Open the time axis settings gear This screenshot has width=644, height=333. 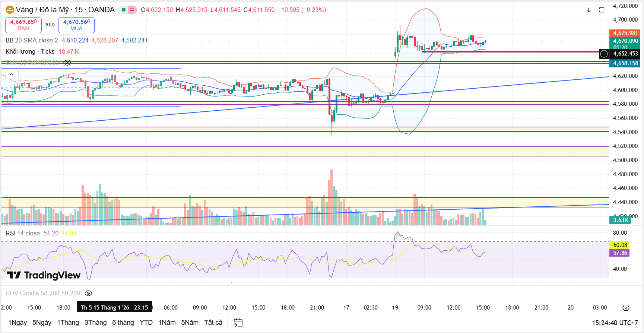tap(626, 308)
